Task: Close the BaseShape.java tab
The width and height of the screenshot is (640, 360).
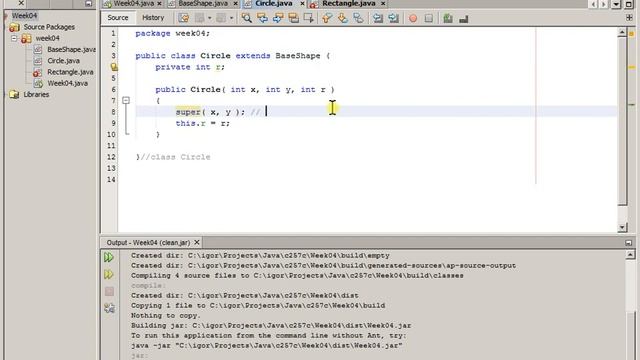Action: point(236,4)
